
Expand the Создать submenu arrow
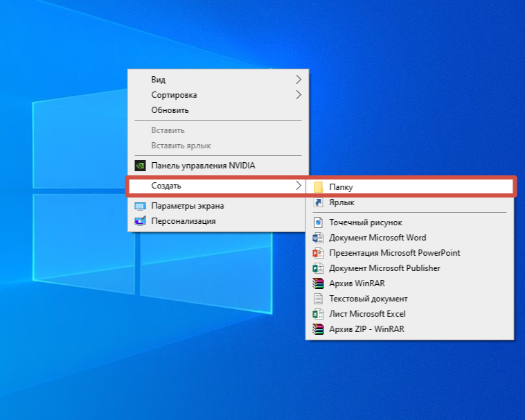click(299, 185)
